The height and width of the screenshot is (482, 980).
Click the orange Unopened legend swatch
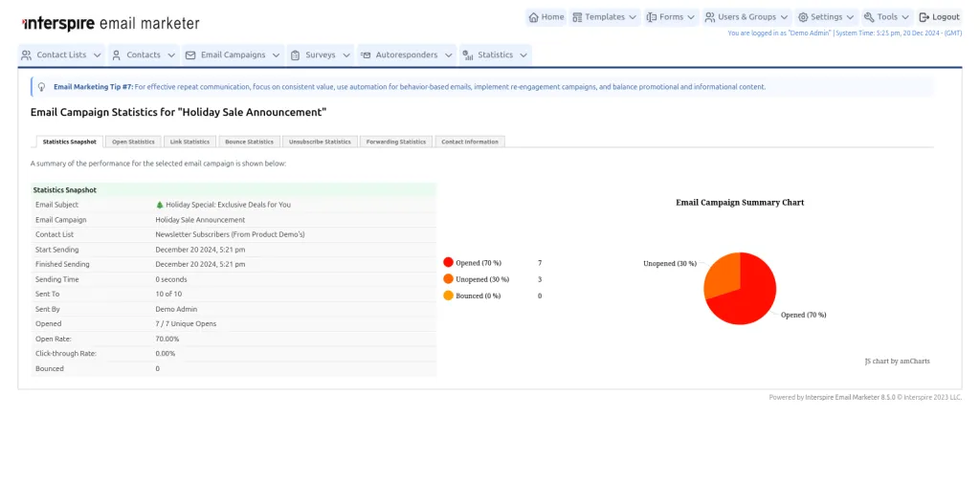pyautogui.click(x=448, y=279)
